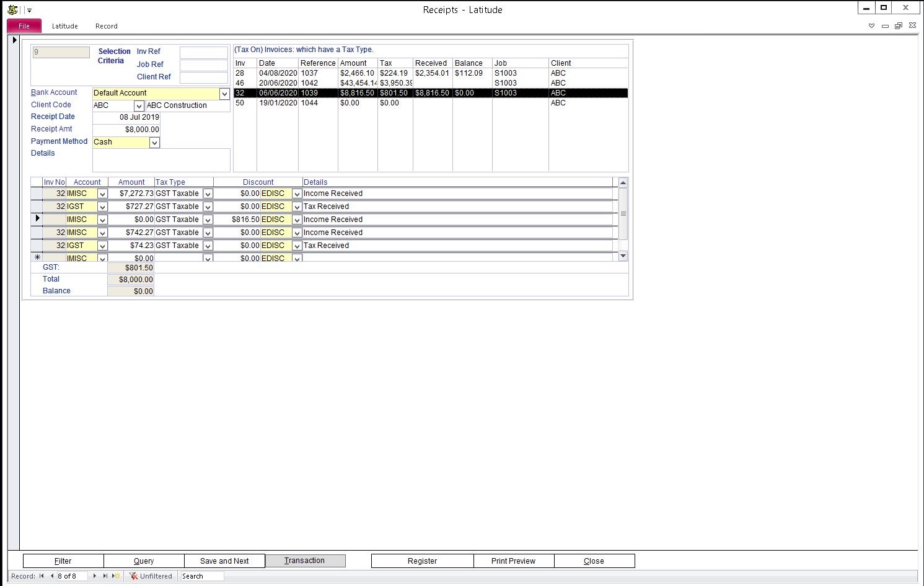Click the Unfiltered filter status icon
This screenshot has width=924, height=586.
[133, 576]
